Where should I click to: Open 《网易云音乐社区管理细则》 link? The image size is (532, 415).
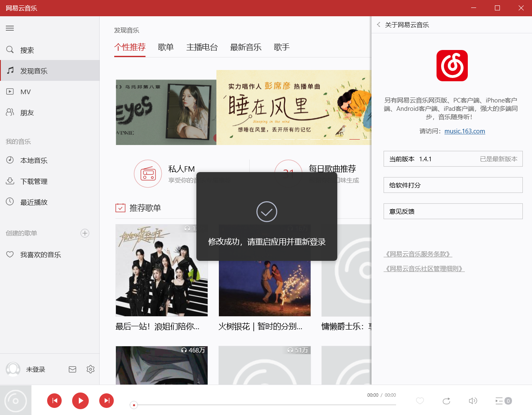[424, 269]
